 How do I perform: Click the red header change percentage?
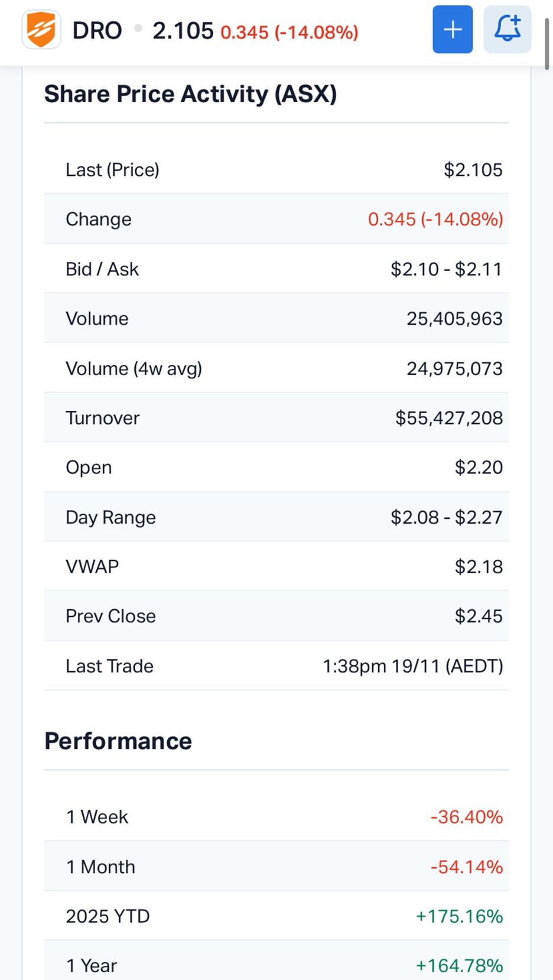(289, 32)
